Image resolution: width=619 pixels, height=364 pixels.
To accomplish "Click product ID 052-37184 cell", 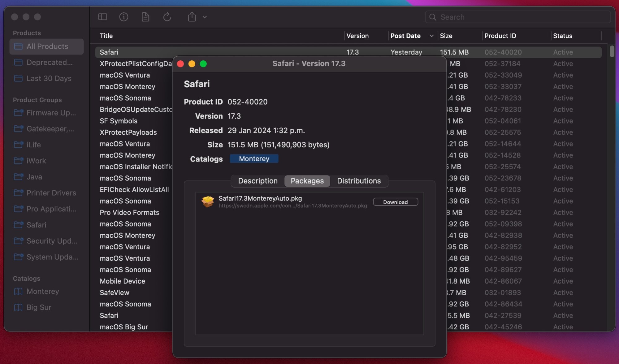I will (502, 64).
